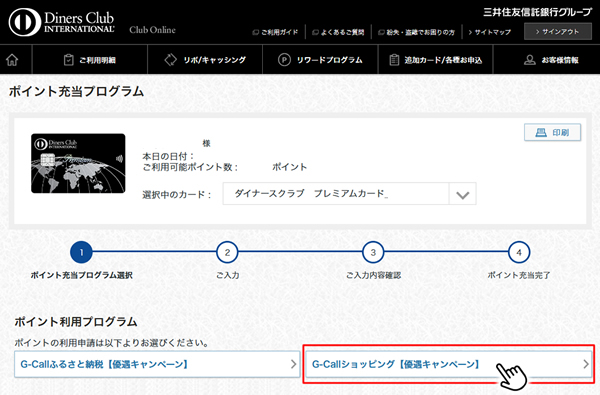The width and height of the screenshot is (600, 395).
Task: Click the サインアウト button
Action: pyautogui.click(x=557, y=31)
